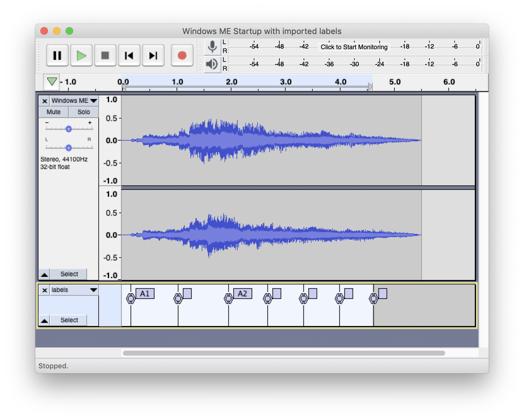
Task: Click the 2.0 mark on the timeline ruler
Action: (x=231, y=82)
